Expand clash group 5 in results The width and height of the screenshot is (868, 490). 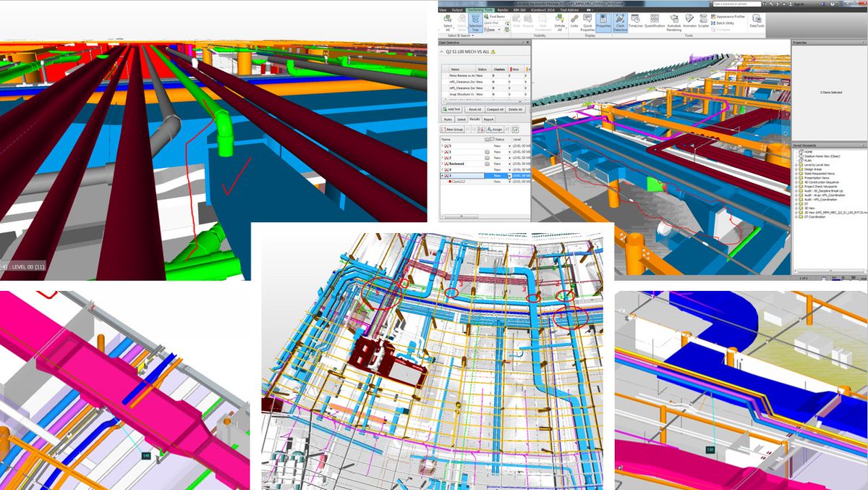442,145
